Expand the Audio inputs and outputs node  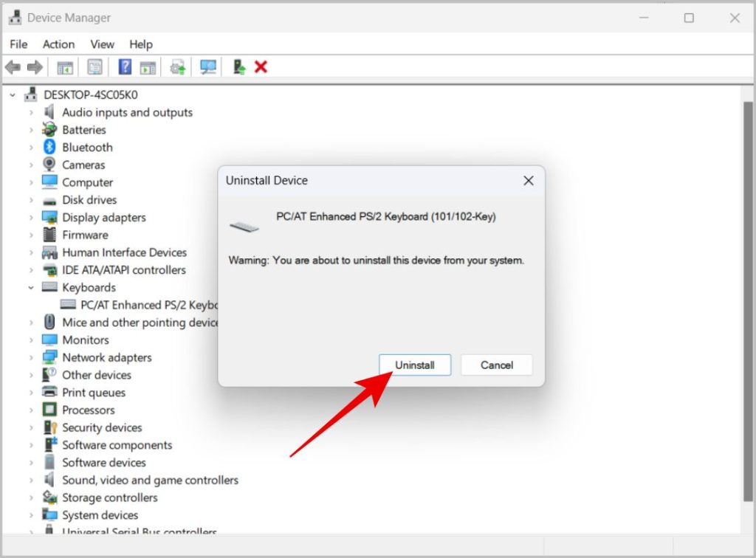(31, 112)
